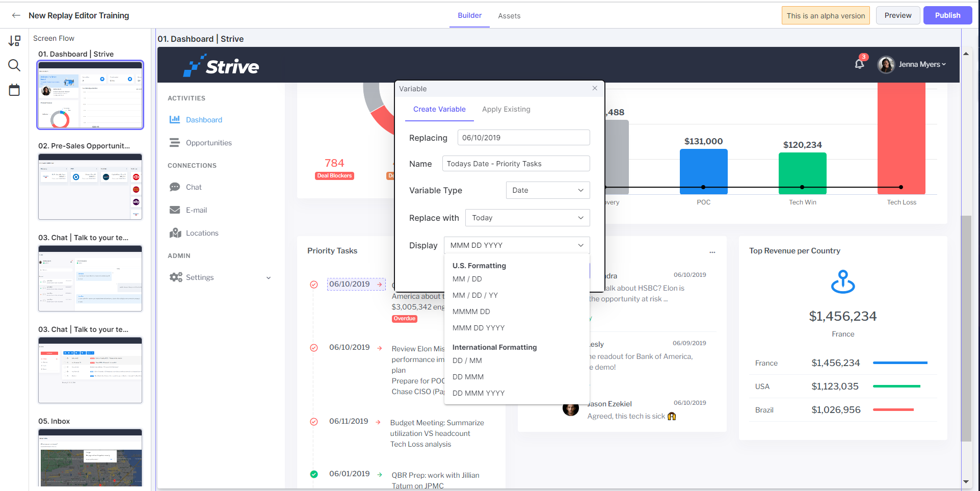Open Dashboard in sidebar
The height and width of the screenshot is (491, 980).
tap(204, 120)
